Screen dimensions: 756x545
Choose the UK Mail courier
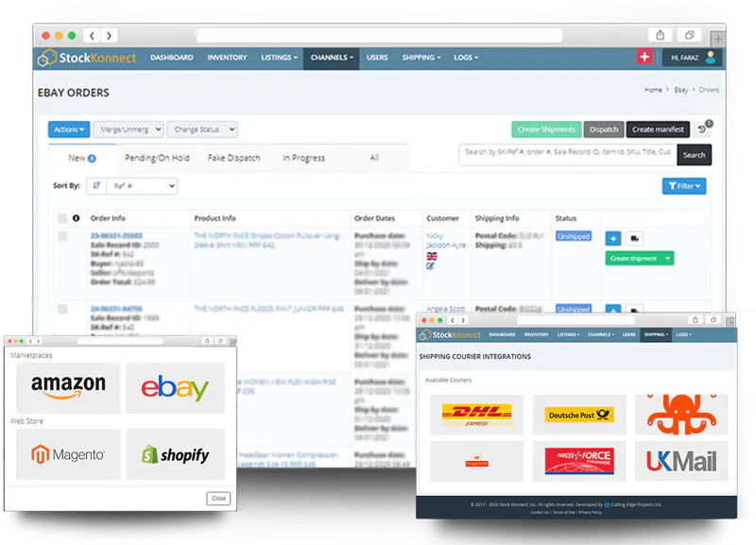681,461
